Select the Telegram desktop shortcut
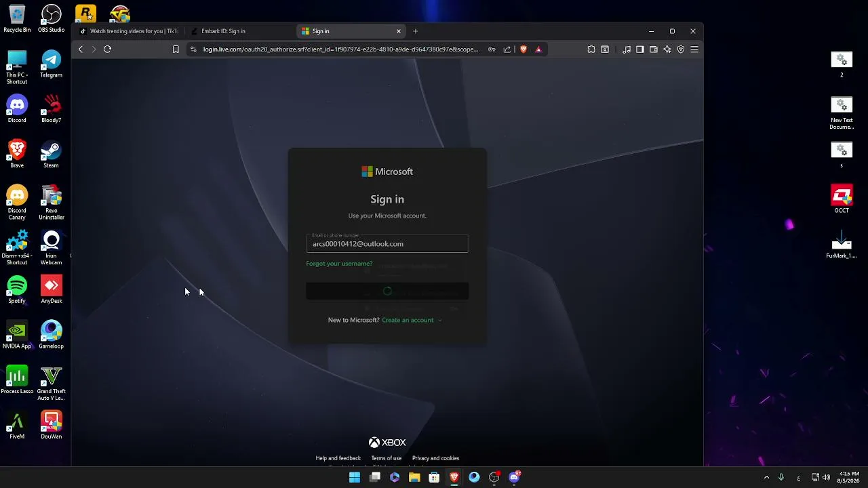The height and width of the screenshot is (488, 868). tap(52, 64)
